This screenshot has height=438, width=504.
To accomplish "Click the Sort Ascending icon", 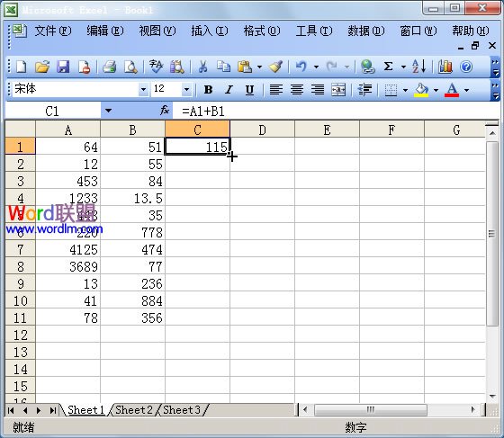I will pos(419,67).
